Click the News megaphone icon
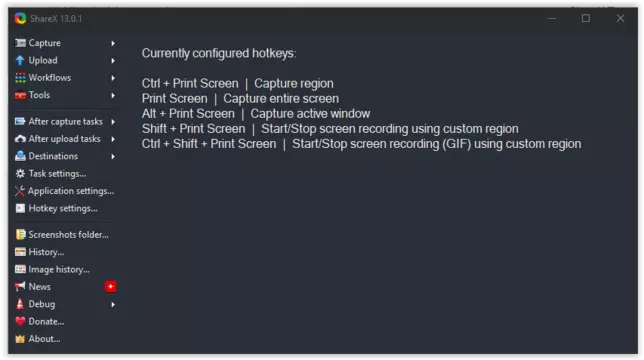Viewport: 644px width, 360px height. click(20, 286)
